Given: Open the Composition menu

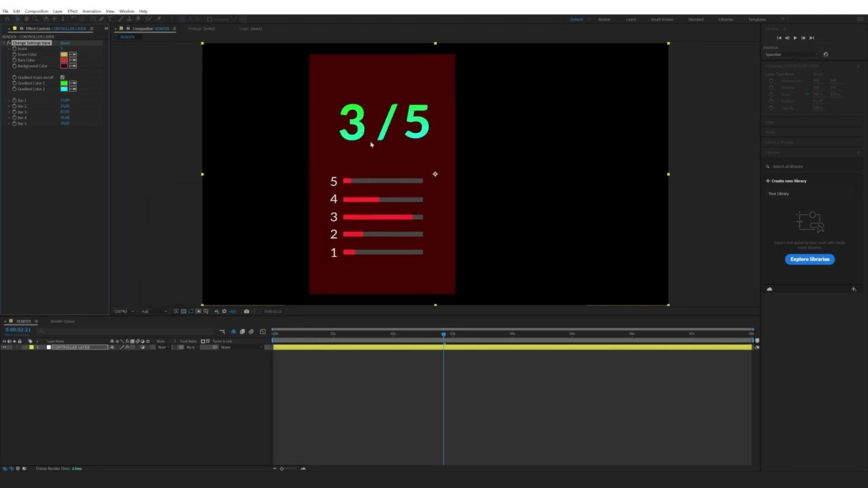Looking at the screenshot, I should click(37, 11).
